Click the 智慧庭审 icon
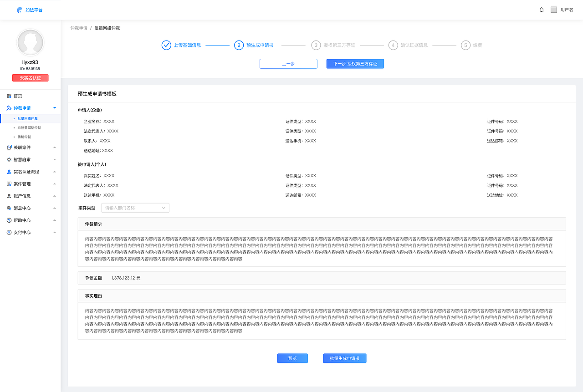The height and width of the screenshot is (392, 583). pyautogui.click(x=9, y=159)
